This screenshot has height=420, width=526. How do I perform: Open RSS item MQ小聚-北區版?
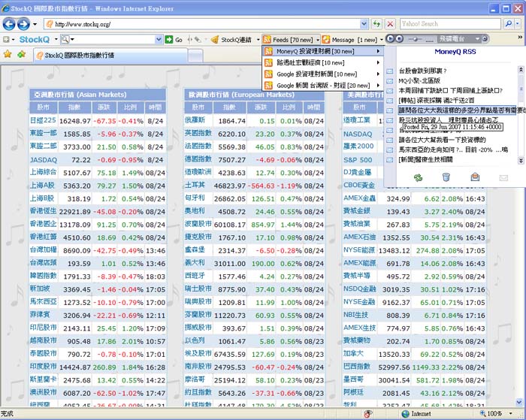tap(419, 80)
